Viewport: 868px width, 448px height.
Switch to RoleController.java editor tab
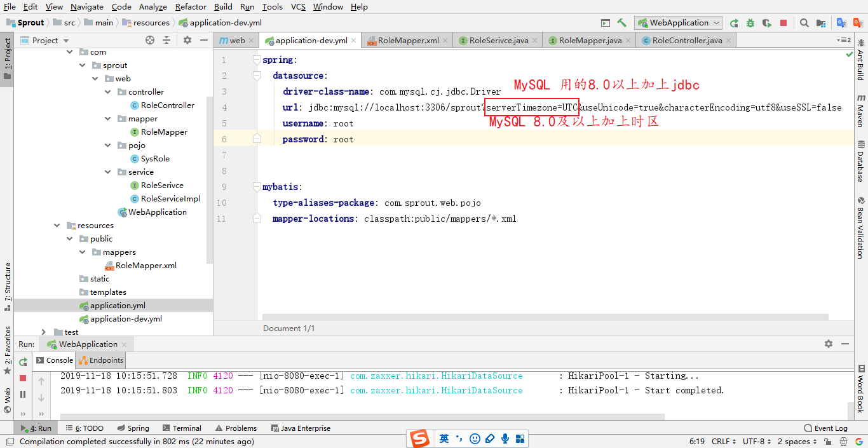tap(687, 40)
